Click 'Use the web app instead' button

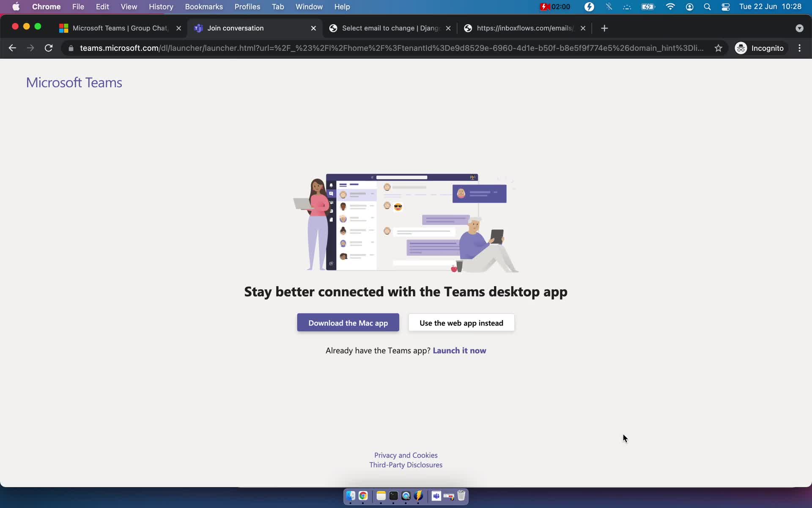[x=461, y=323]
